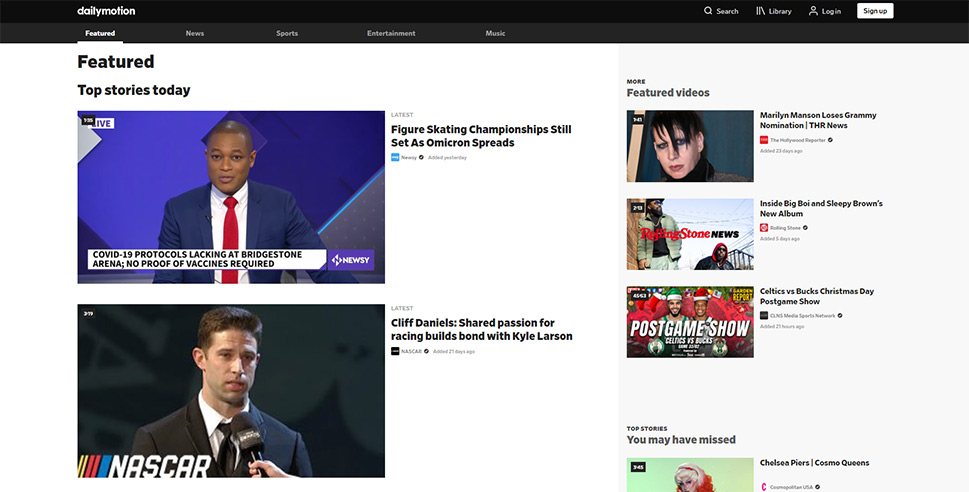The width and height of the screenshot is (969, 492).
Task: Click the CLNS Media Sports Network avatar
Action: (x=764, y=316)
